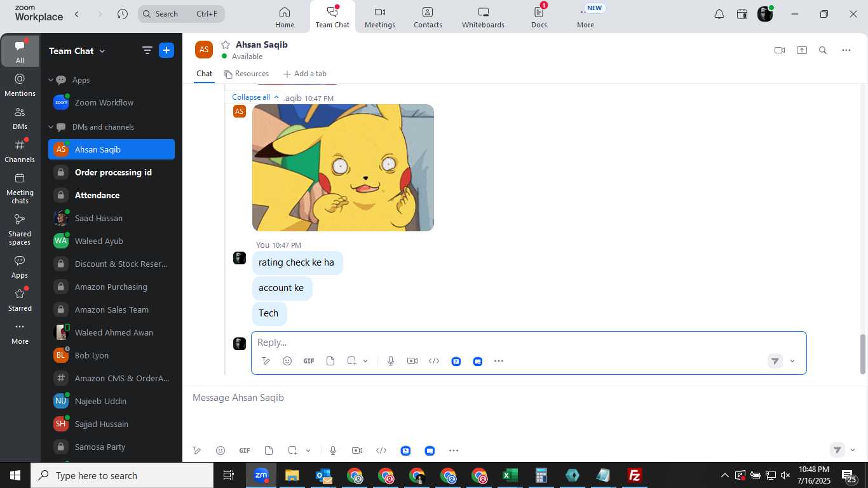Open chat with Waleed Ayub
This screenshot has width=868, height=488.
[111, 241]
